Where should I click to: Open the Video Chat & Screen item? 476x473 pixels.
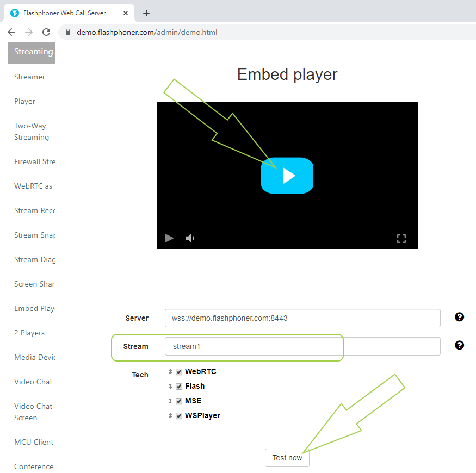pyautogui.click(x=35, y=412)
